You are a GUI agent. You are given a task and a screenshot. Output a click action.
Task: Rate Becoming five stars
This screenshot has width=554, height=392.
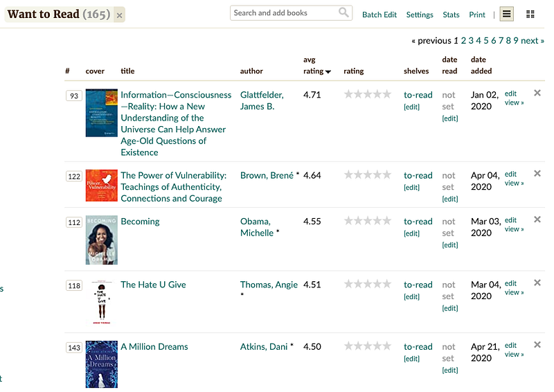[x=387, y=221]
